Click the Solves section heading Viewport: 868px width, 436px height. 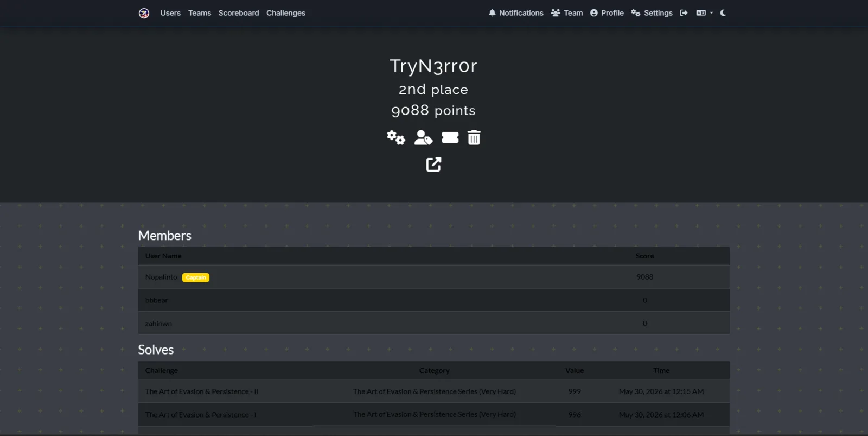[156, 350]
